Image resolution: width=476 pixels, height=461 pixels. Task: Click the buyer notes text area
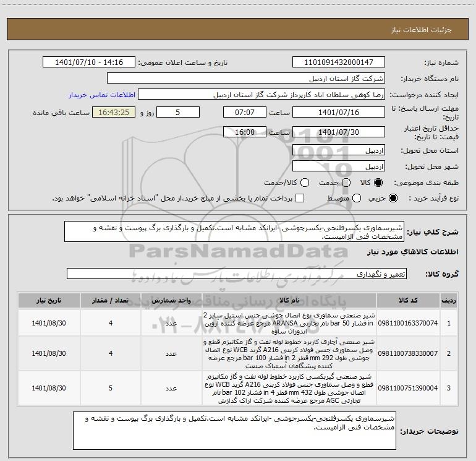coord(234,430)
